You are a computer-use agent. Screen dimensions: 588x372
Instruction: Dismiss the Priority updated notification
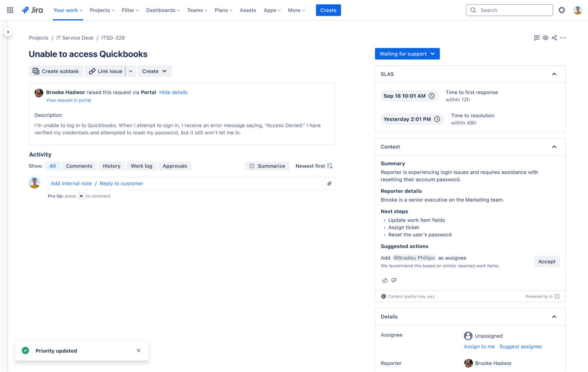tap(139, 351)
